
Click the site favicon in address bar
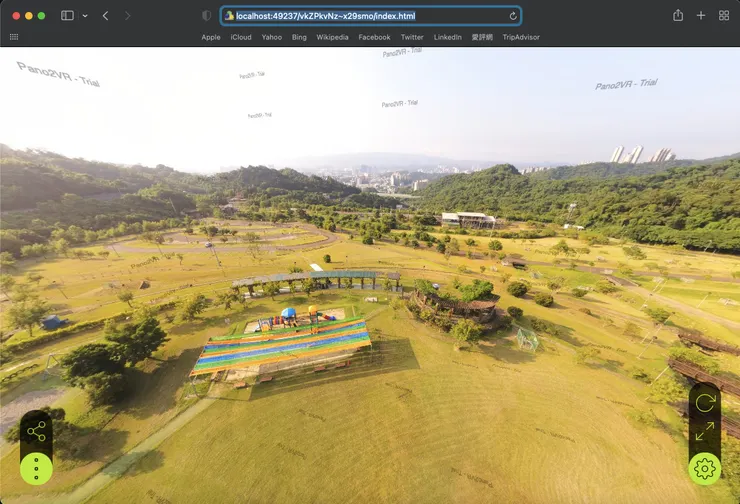tap(229, 16)
